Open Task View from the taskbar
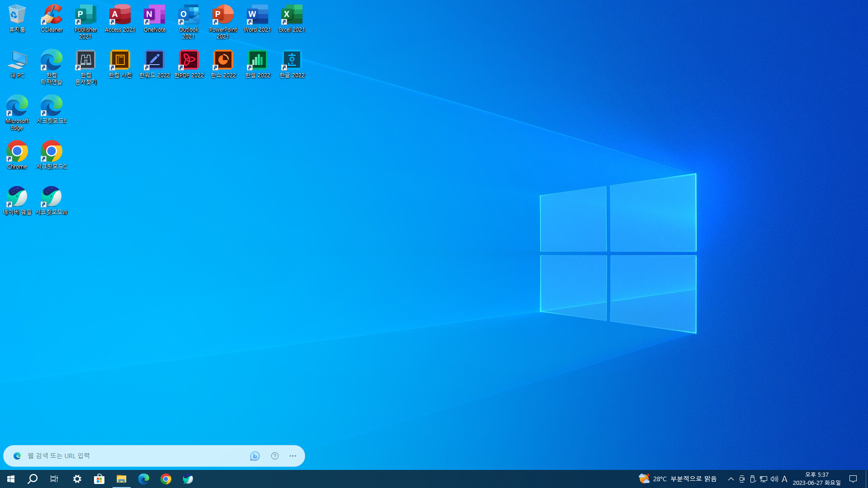Image resolution: width=868 pixels, height=488 pixels. pyautogui.click(x=54, y=479)
